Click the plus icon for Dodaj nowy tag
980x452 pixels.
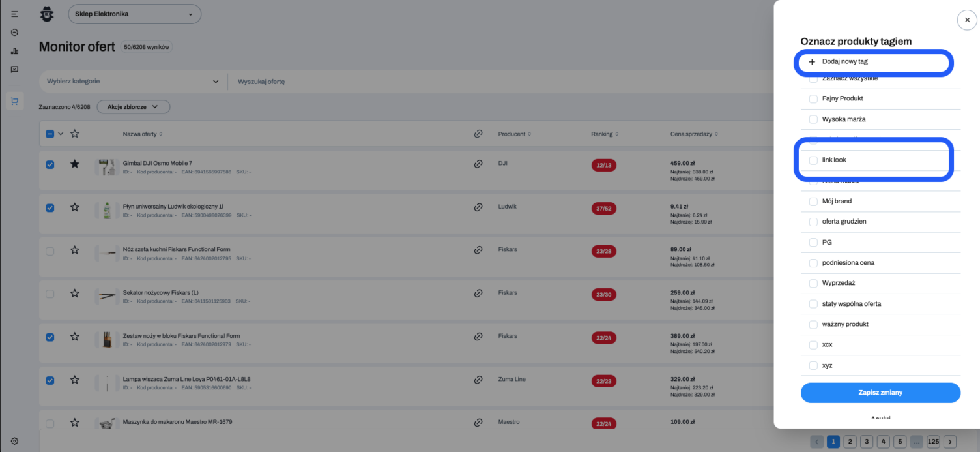[812, 62]
